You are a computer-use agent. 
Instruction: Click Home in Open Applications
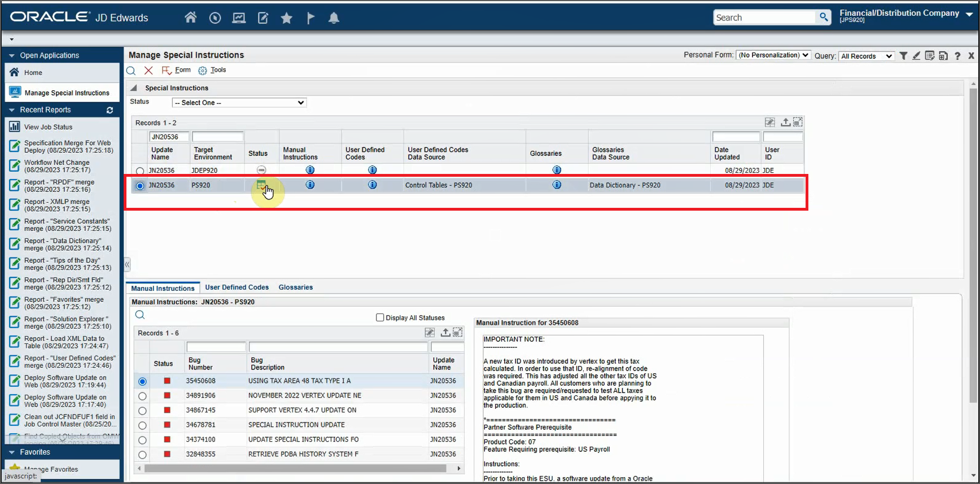(x=33, y=72)
